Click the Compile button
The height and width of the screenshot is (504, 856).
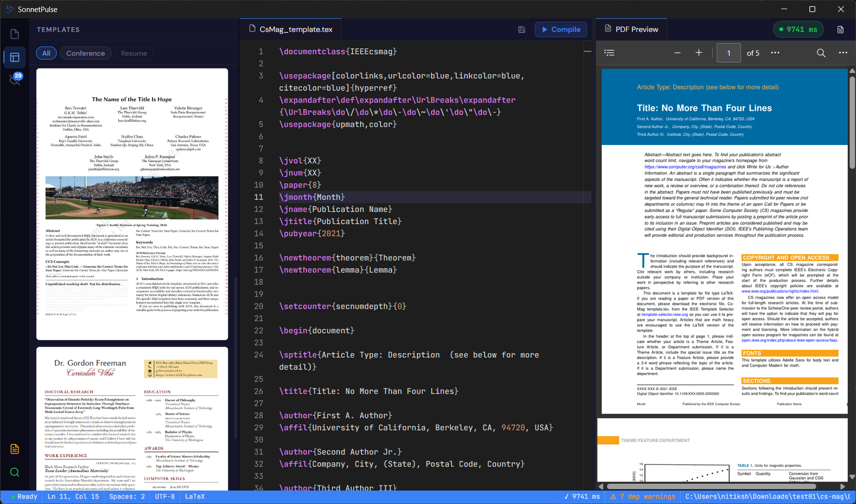561,29
